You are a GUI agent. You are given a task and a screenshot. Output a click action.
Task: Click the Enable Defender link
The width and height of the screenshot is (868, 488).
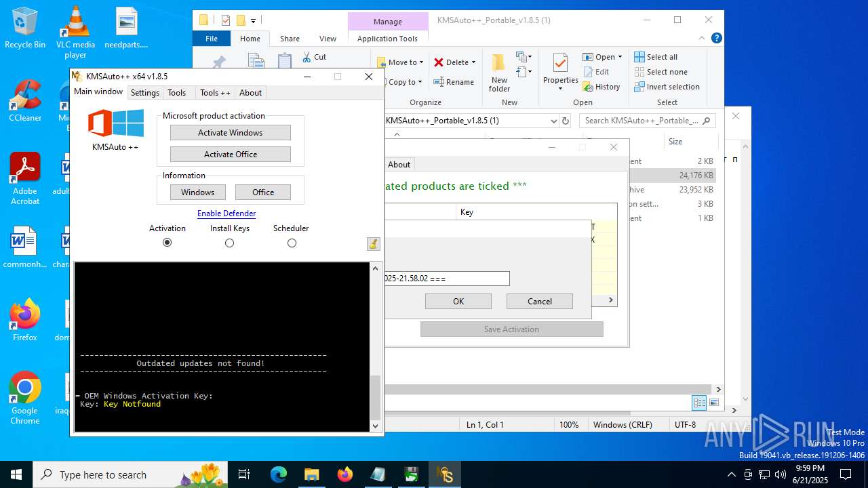[x=226, y=213]
